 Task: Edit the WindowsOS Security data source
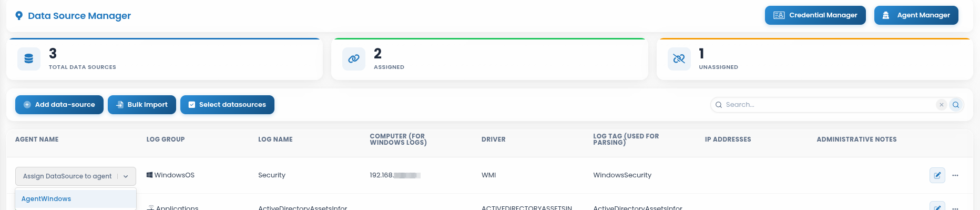[x=937, y=175]
